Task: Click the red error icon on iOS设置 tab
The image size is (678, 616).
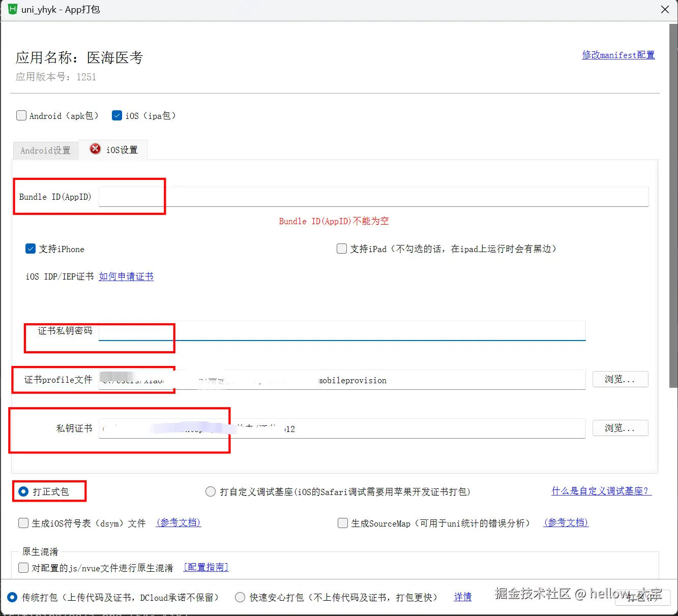Action: (95, 148)
